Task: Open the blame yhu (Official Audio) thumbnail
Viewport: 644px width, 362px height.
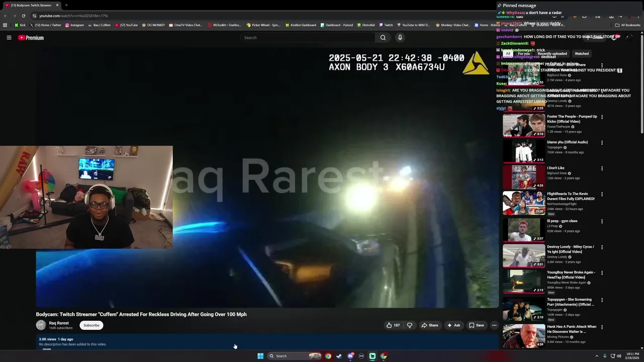Action: click(524, 151)
